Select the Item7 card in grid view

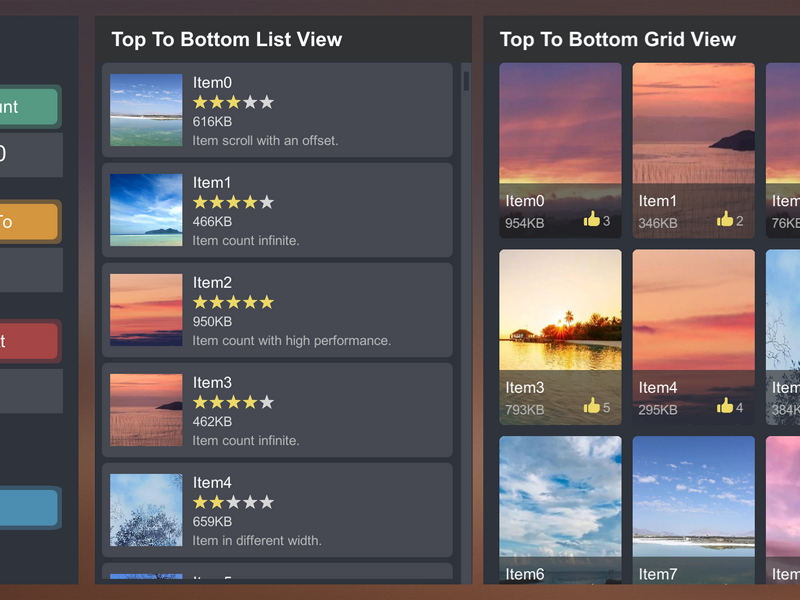(693, 510)
